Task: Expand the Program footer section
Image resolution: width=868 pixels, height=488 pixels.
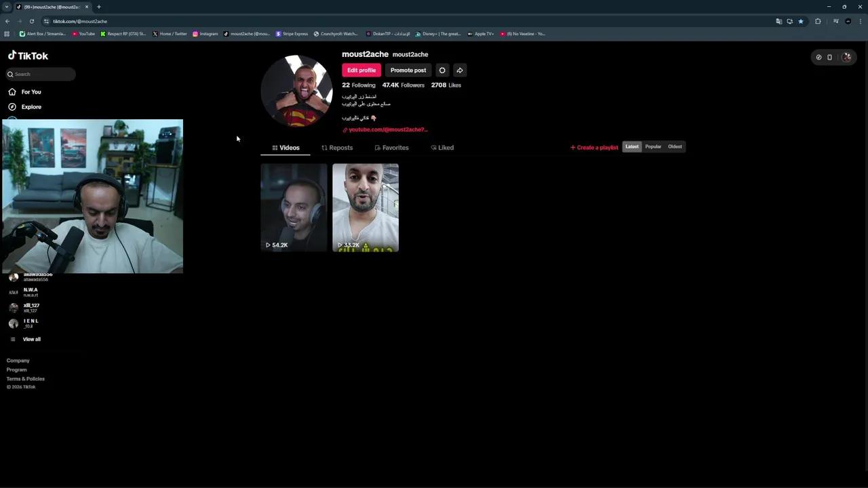Action: (17, 369)
